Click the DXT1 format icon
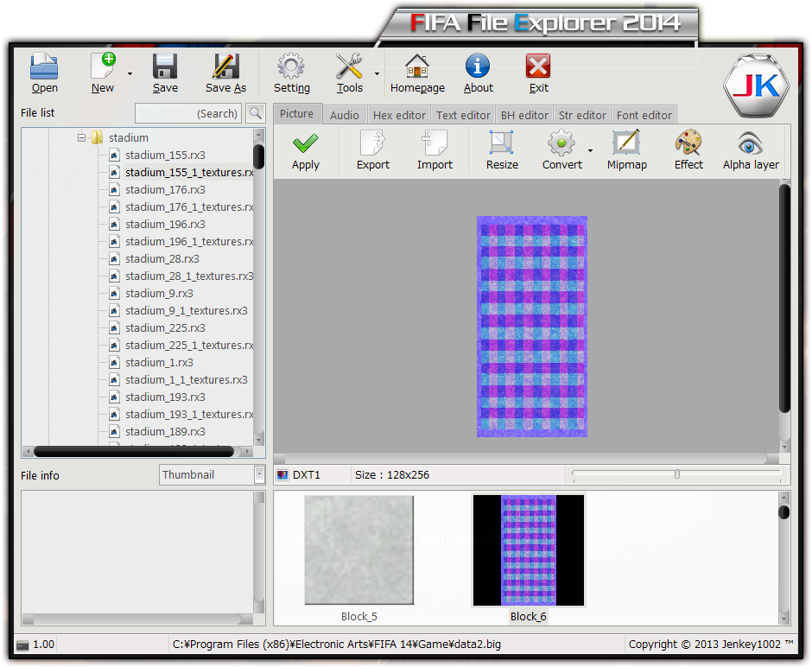 (x=282, y=475)
